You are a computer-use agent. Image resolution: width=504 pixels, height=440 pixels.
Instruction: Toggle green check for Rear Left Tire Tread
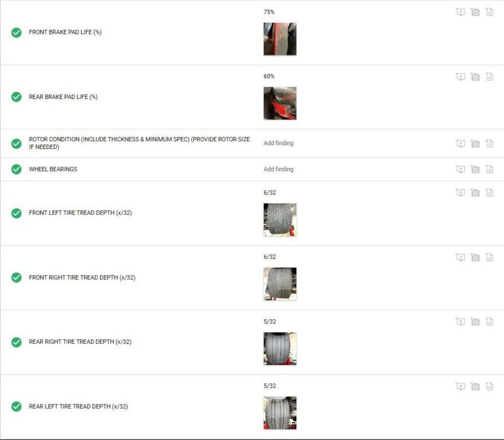tap(17, 406)
